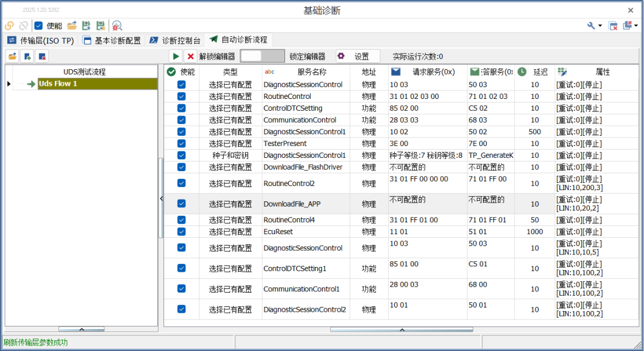Collapse the left flow panel with < handle

click(x=161, y=198)
